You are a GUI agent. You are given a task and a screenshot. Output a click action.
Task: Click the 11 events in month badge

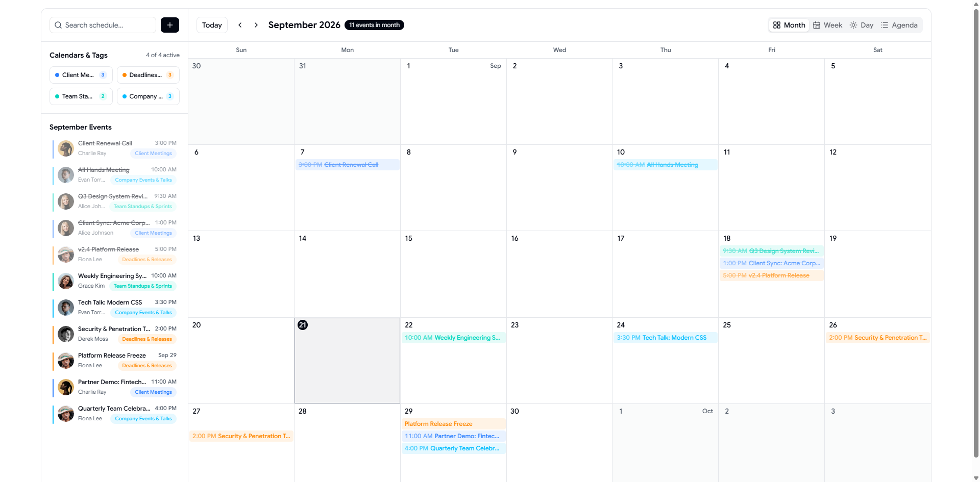pyautogui.click(x=374, y=25)
